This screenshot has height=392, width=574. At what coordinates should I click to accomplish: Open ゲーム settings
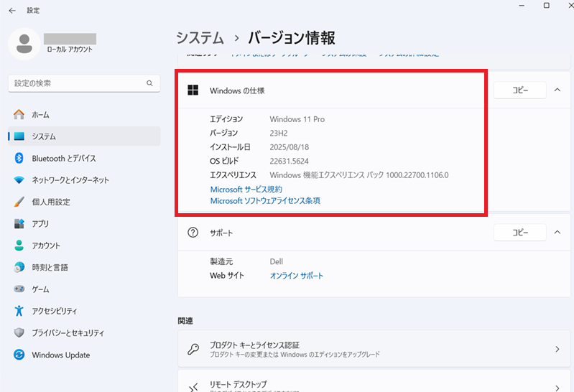pos(84,289)
